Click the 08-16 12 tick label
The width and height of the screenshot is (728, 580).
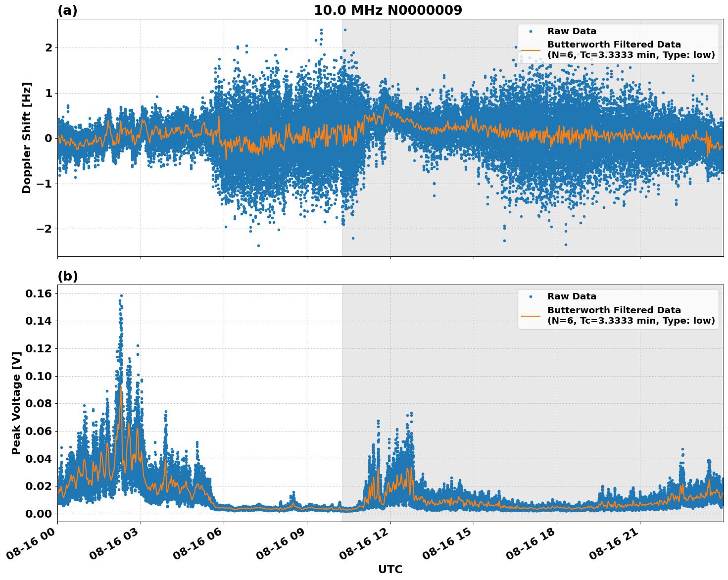[364, 542]
